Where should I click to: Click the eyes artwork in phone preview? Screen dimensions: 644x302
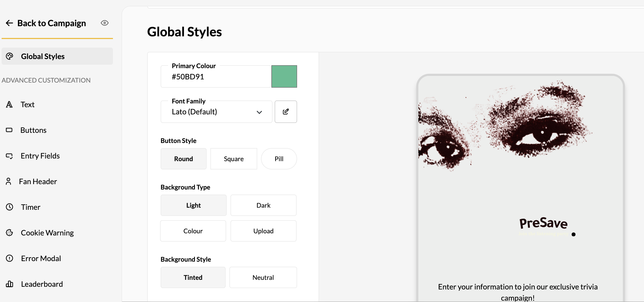(505, 126)
